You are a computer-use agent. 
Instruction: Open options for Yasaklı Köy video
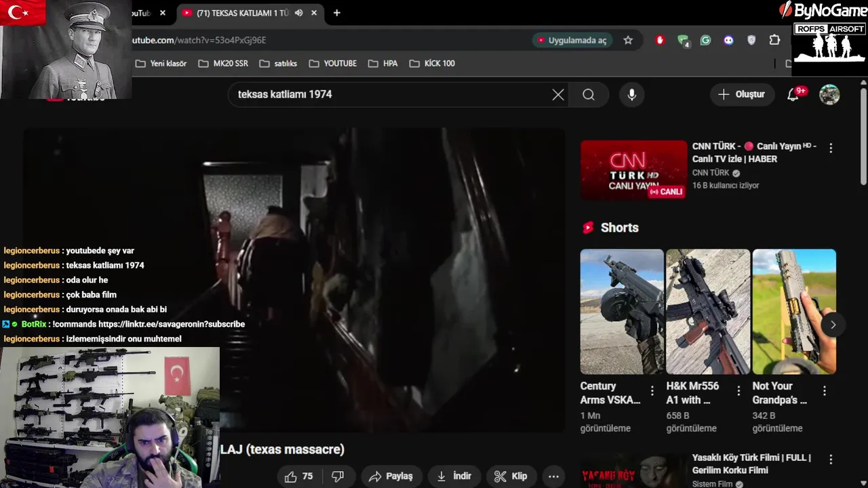[x=831, y=460]
